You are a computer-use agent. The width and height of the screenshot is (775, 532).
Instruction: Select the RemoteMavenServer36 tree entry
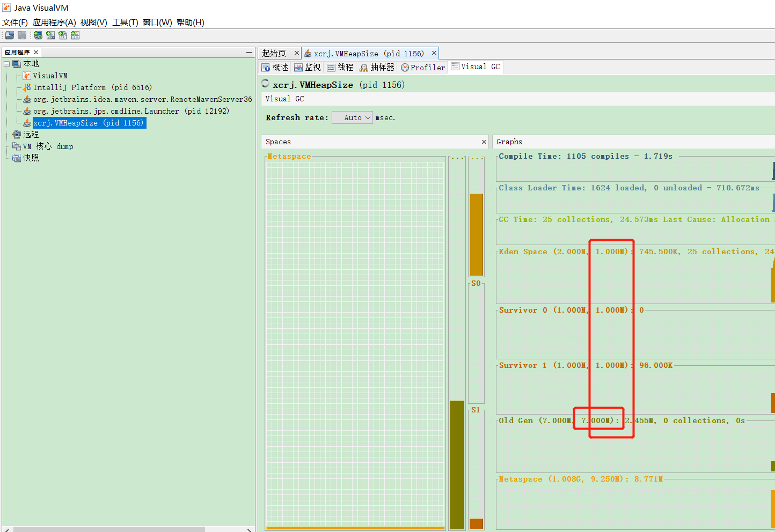pyautogui.click(x=142, y=99)
